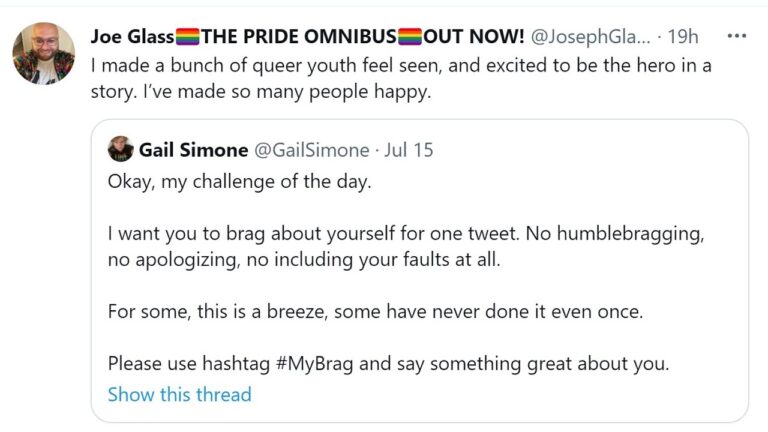768x432 pixels.
Task: Click the @JosephGla... handle
Action: 592,37
